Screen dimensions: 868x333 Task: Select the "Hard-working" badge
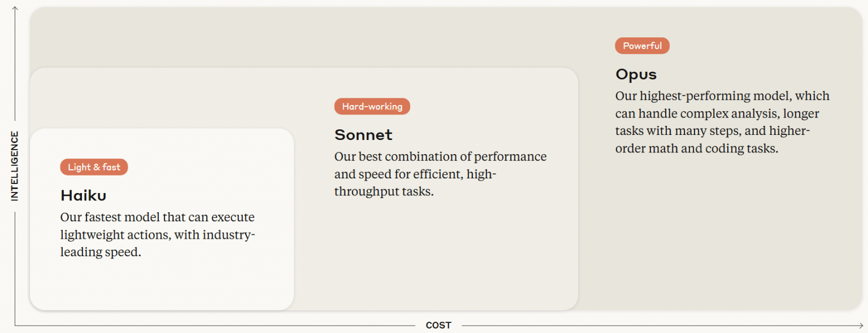point(372,107)
